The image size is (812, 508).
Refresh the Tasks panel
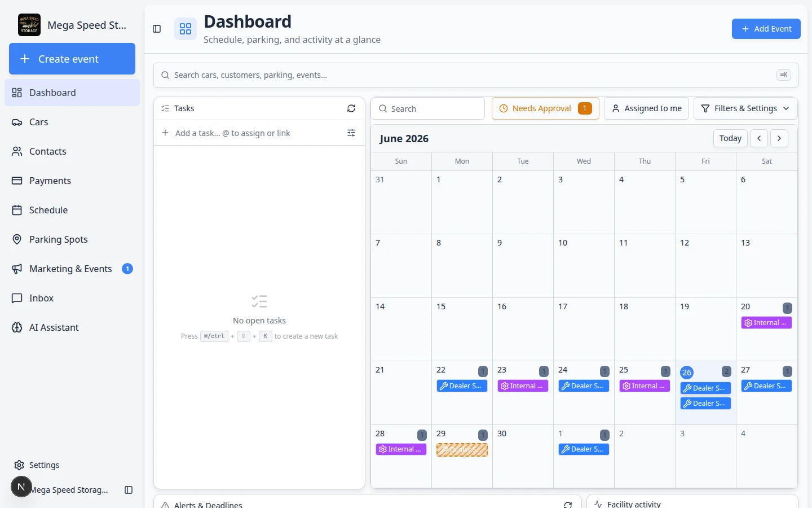(351, 108)
